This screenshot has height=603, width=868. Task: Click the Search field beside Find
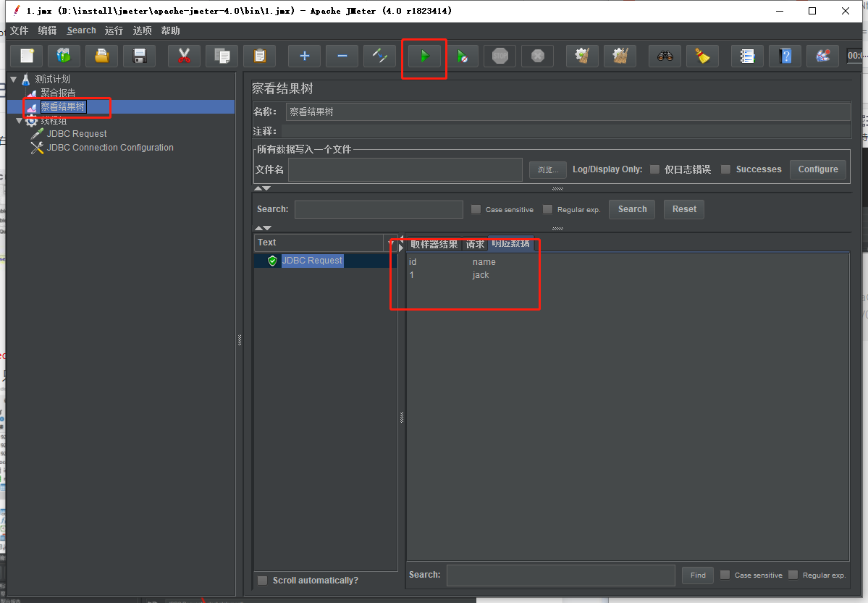pos(561,575)
